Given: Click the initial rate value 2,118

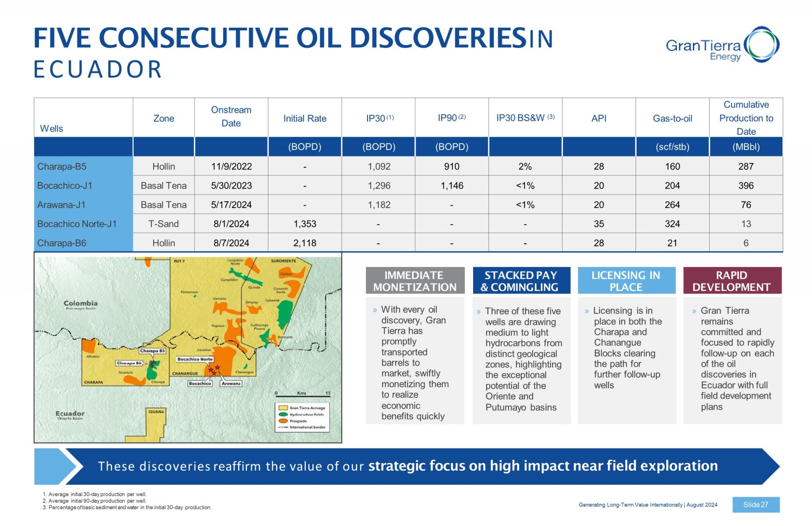Looking at the screenshot, I should (305, 243).
